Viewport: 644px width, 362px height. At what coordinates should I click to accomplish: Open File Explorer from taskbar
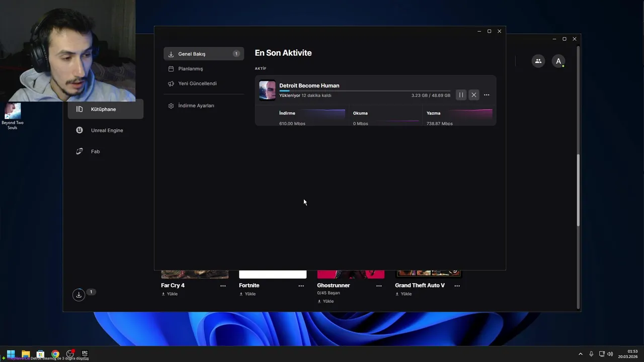[x=26, y=354]
